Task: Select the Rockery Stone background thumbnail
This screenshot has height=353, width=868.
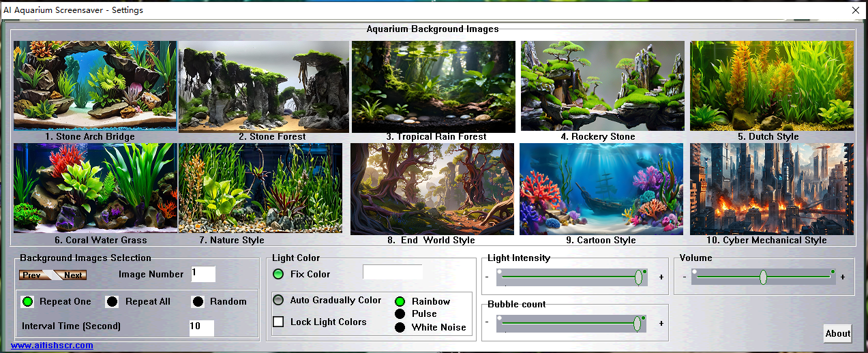Action: point(603,86)
